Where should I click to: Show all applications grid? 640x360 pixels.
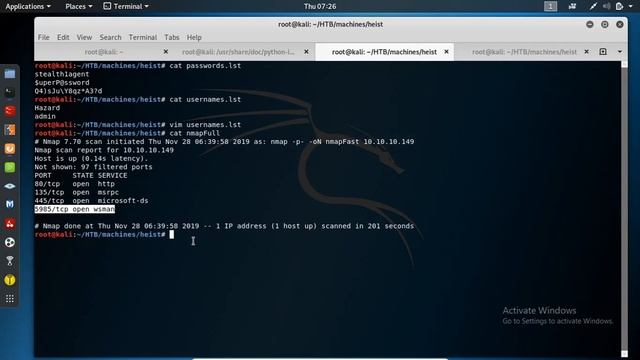click(x=10, y=299)
